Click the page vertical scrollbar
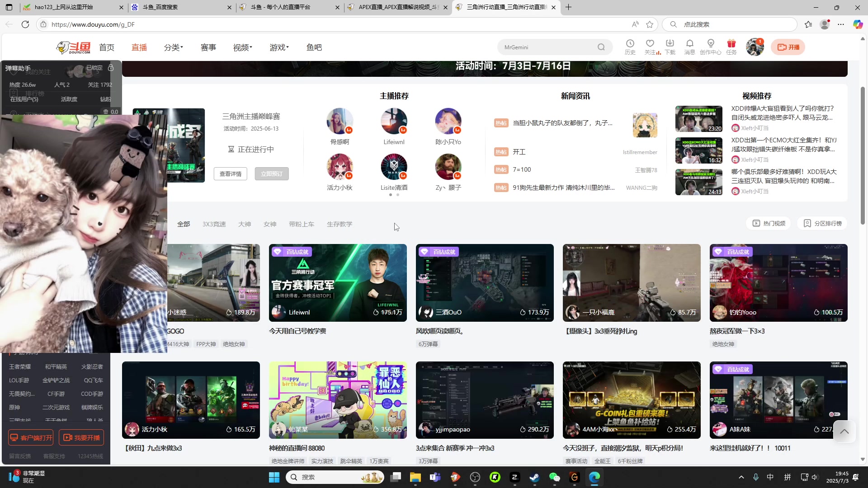868x488 pixels. point(862,156)
